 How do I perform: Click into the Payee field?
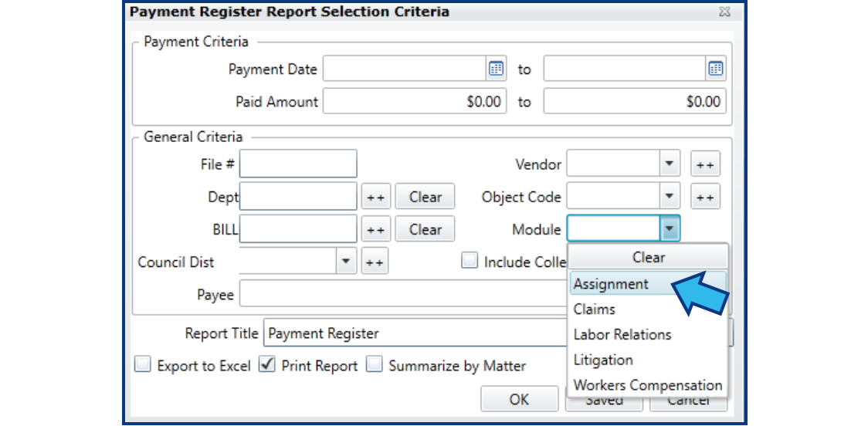pos(404,293)
